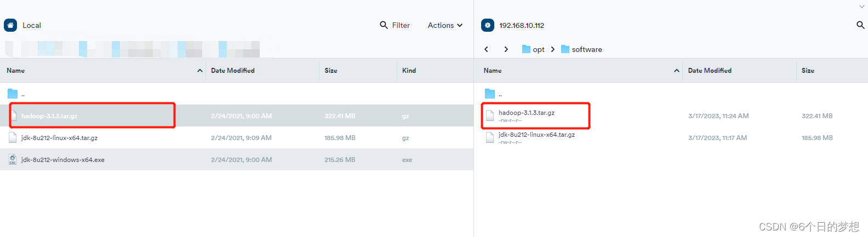This screenshot has height=237, width=868.
Task: Sort local files by Size column
Action: pyautogui.click(x=331, y=71)
